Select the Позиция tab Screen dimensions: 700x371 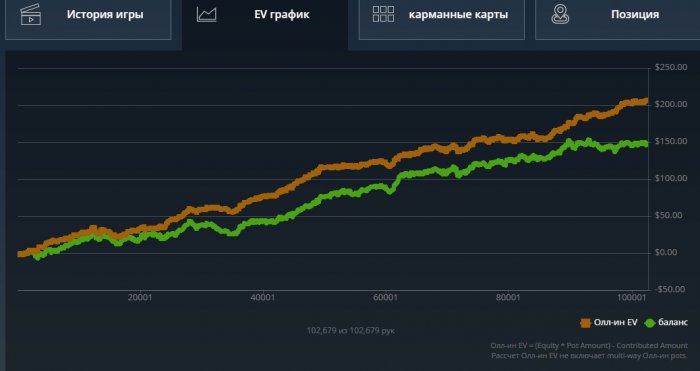pyautogui.click(x=618, y=19)
